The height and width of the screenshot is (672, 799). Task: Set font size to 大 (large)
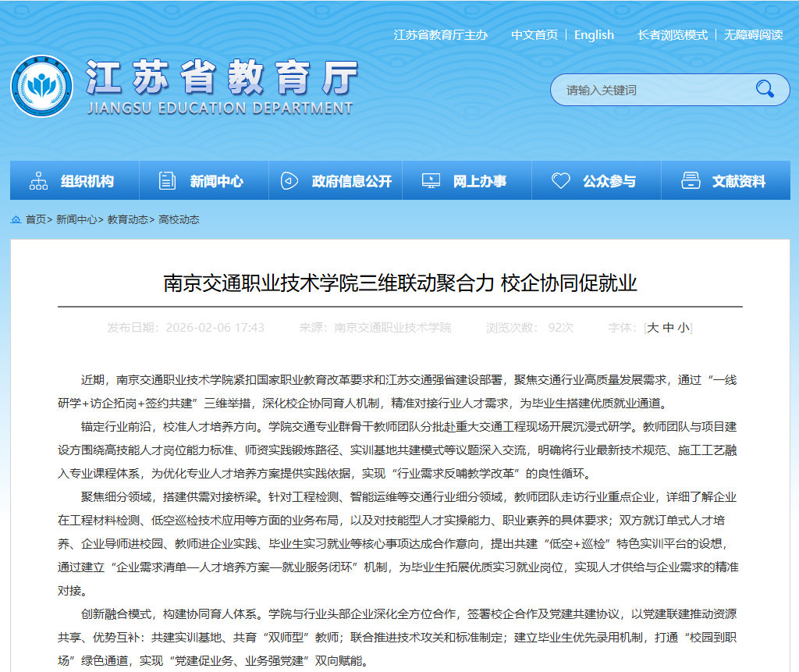pyautogui.click(x=653, y=328)
